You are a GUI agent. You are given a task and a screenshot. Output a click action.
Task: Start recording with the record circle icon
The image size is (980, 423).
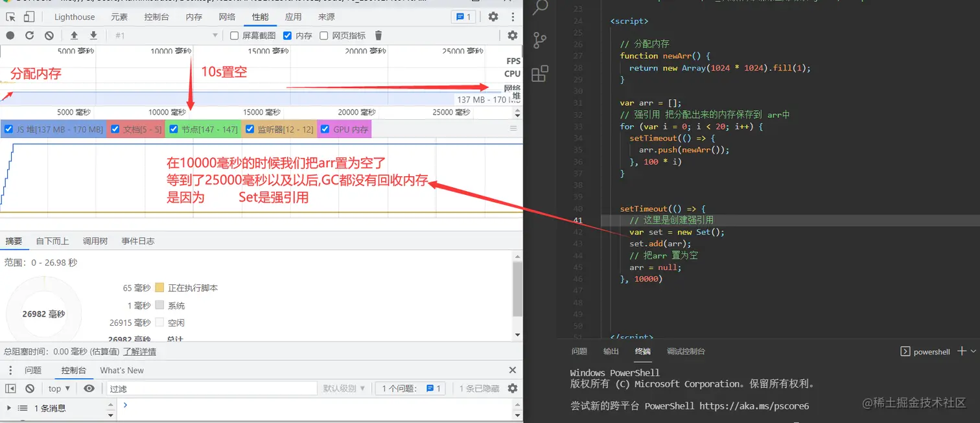pos(10,36)
